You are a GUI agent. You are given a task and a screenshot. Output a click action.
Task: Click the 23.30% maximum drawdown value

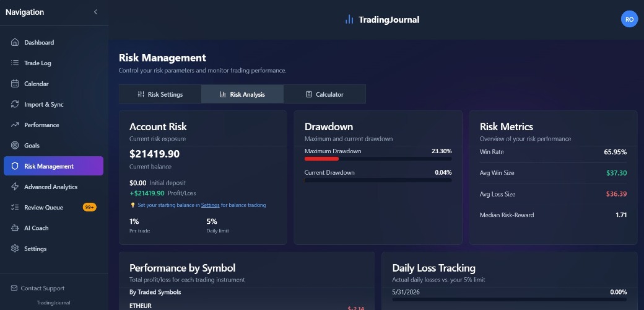[442, 151]
